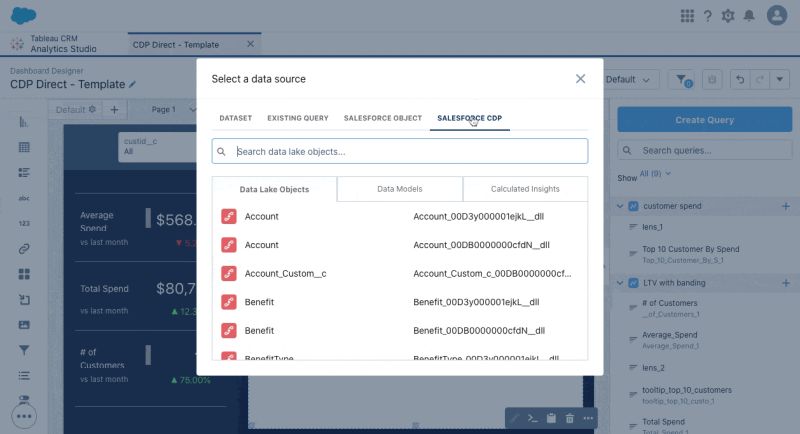Image resolution: width=800 pixels, height=434 pixels.
Task: Collapse the LTV with banding group
Action: 620,283
